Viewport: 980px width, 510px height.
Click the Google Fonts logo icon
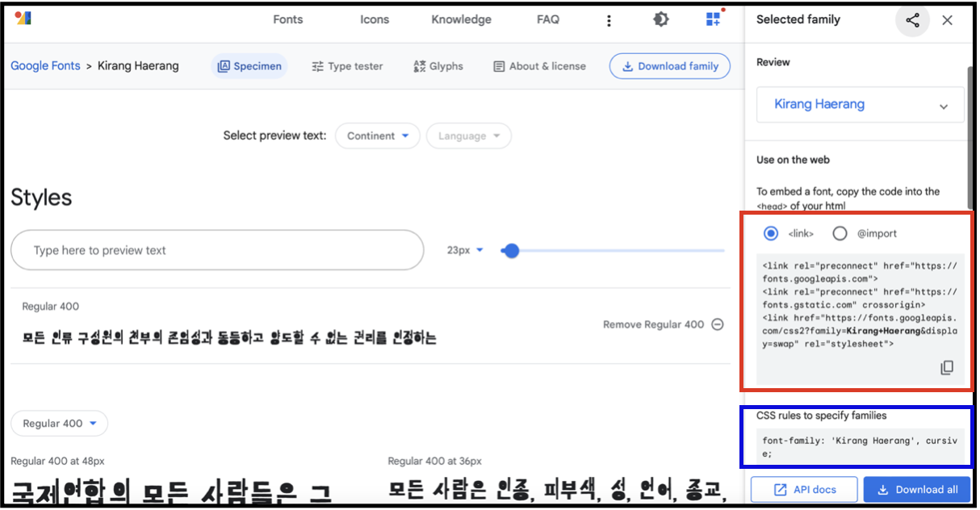[23, 17]
